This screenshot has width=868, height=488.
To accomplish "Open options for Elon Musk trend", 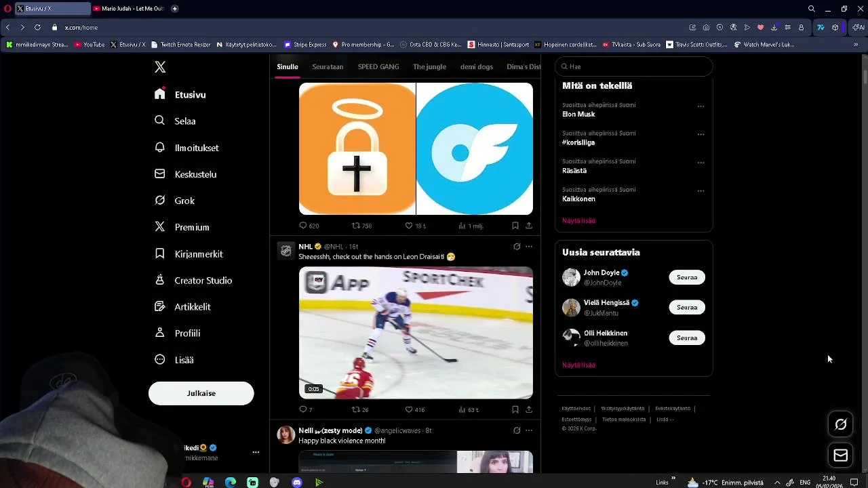I will coord(701,106).
